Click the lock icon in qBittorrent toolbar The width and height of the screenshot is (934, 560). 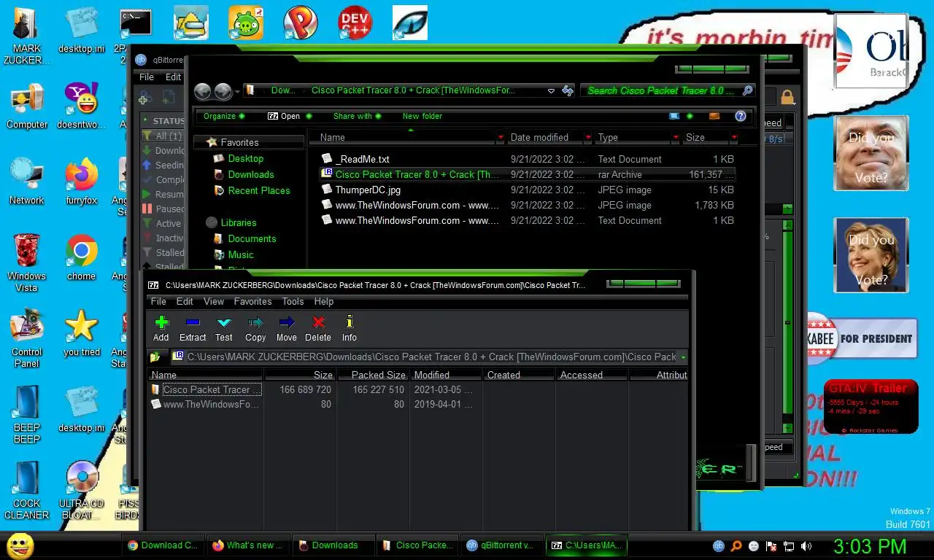[x=787, y=97]
